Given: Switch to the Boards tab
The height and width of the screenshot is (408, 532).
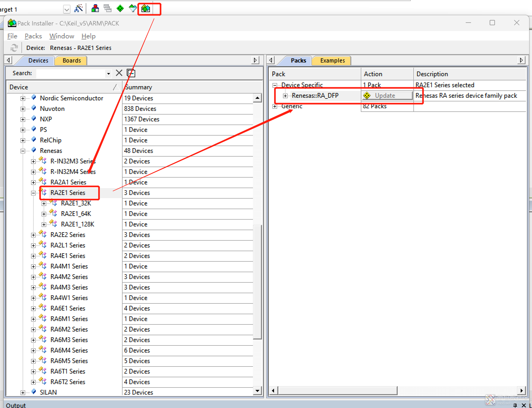Looking at the screenshot, I should [x=72, y=60].
